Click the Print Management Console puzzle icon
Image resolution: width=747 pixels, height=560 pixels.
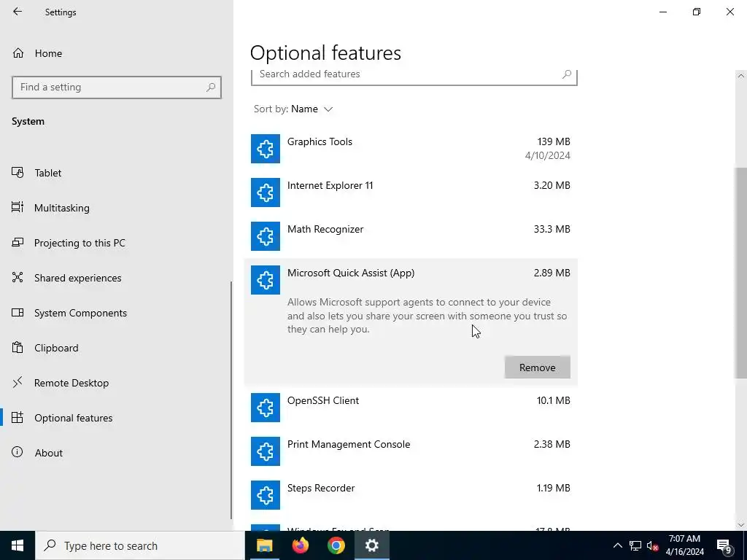pyautogui.click(x=266, y=451)
